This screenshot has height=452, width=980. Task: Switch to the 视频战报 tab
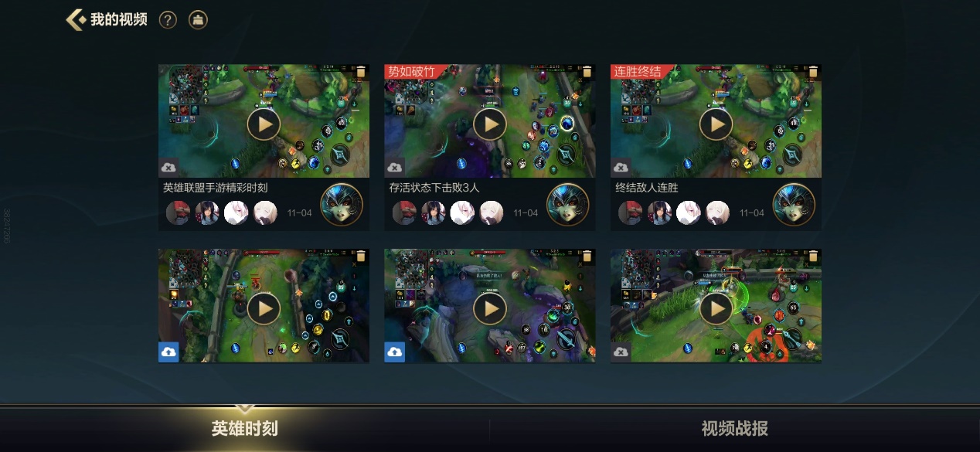[x=735, y=429]
